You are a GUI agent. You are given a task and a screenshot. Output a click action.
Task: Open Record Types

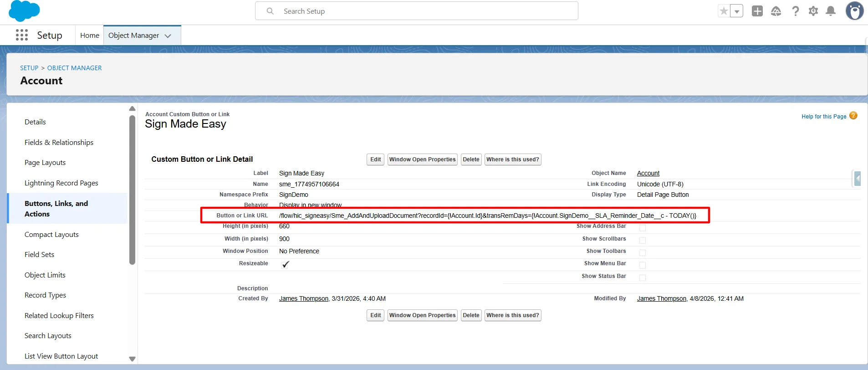tap(45, 295)
